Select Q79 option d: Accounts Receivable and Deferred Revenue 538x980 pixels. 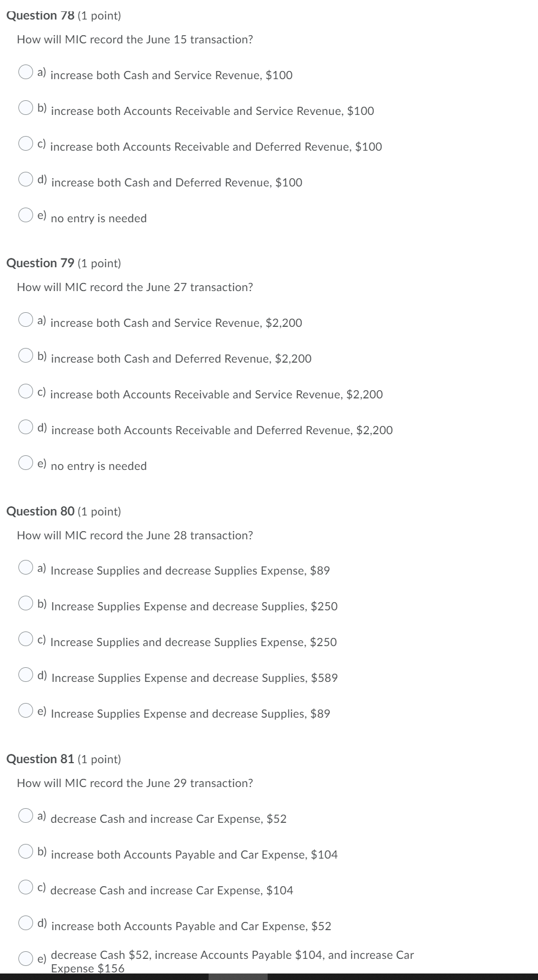(x=26, y=427)
